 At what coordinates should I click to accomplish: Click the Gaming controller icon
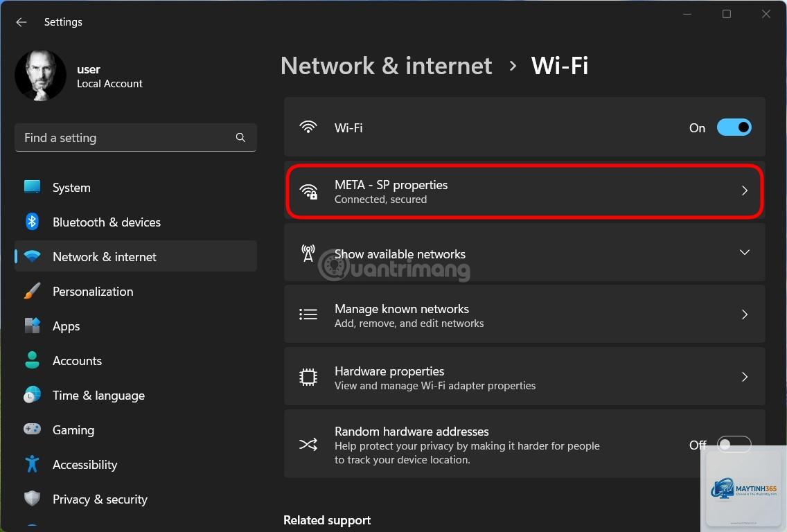[32, 429]
